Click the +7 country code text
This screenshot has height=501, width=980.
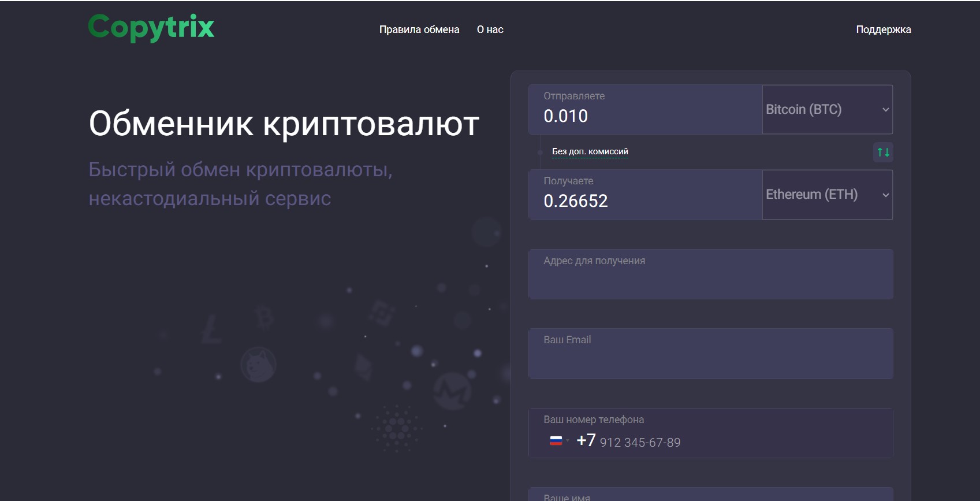tap(586, 440)
